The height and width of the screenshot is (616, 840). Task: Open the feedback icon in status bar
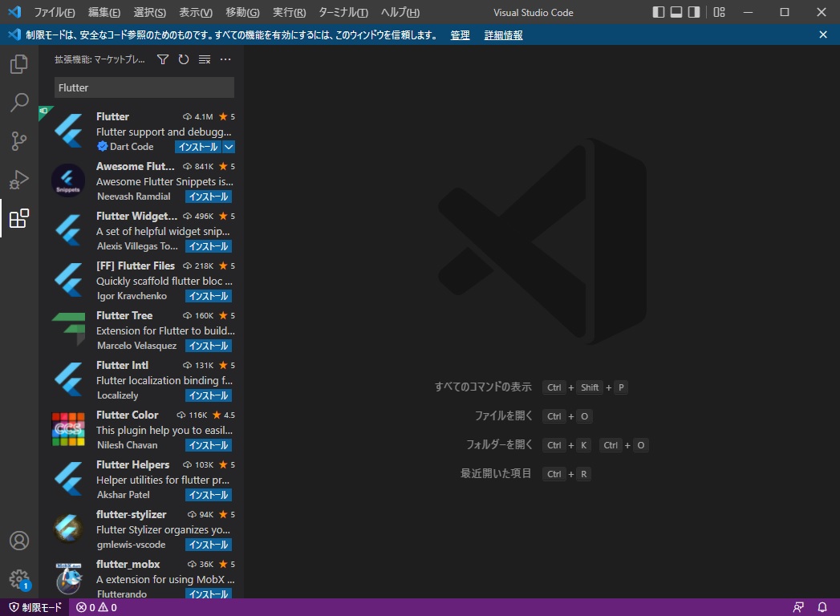click(x=798, y=607)
